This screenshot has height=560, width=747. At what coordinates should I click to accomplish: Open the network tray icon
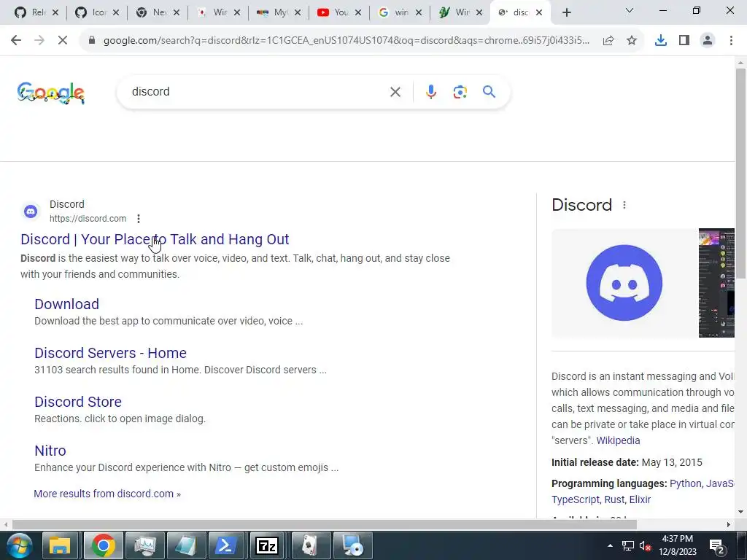pos(628,545)
